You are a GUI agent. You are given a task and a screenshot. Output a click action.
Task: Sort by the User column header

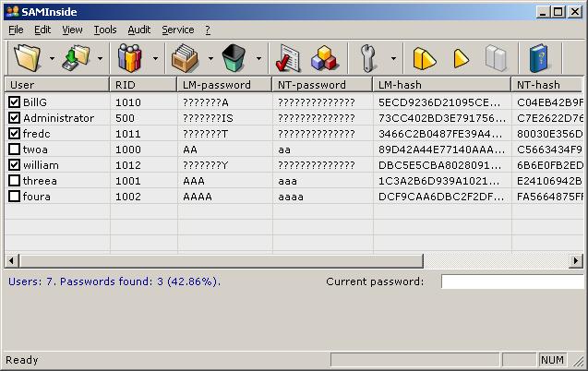tap(57, 85)
